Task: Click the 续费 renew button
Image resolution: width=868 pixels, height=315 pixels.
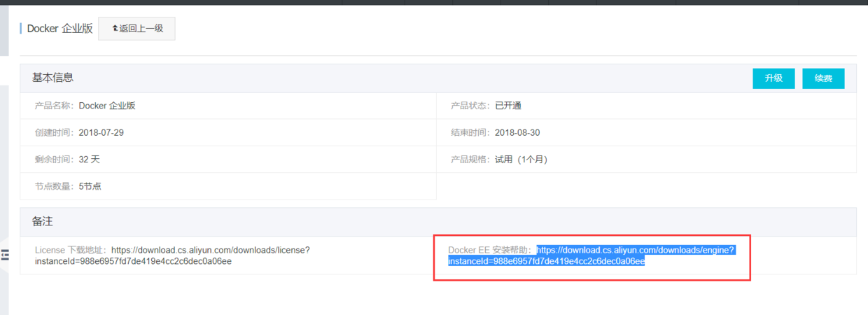Action: 823,78
